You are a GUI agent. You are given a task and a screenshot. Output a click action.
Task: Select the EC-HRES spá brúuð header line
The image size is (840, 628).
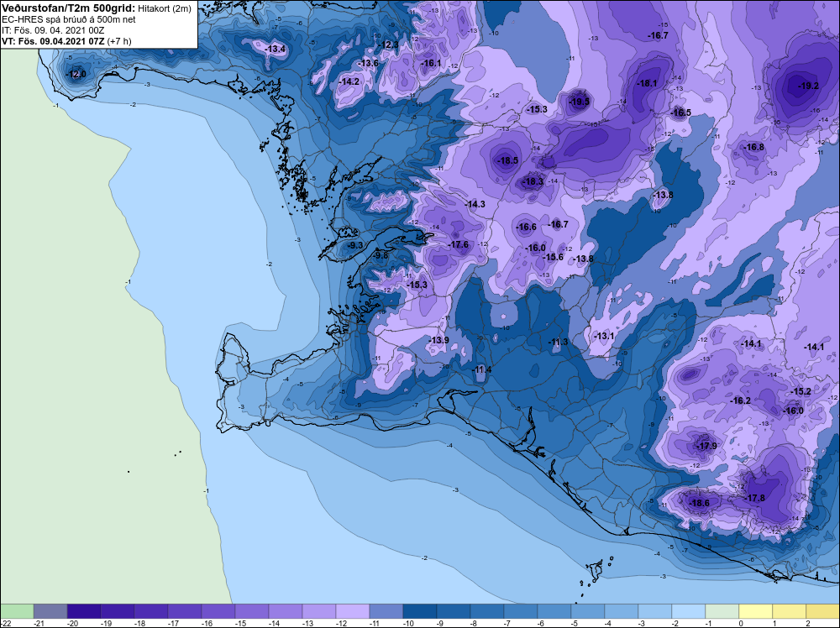pyautogui.click(x=69, y=19)
